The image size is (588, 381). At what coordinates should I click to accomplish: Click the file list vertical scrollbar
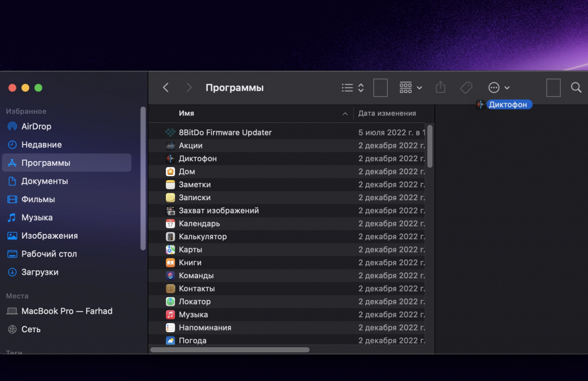(430, 146)
